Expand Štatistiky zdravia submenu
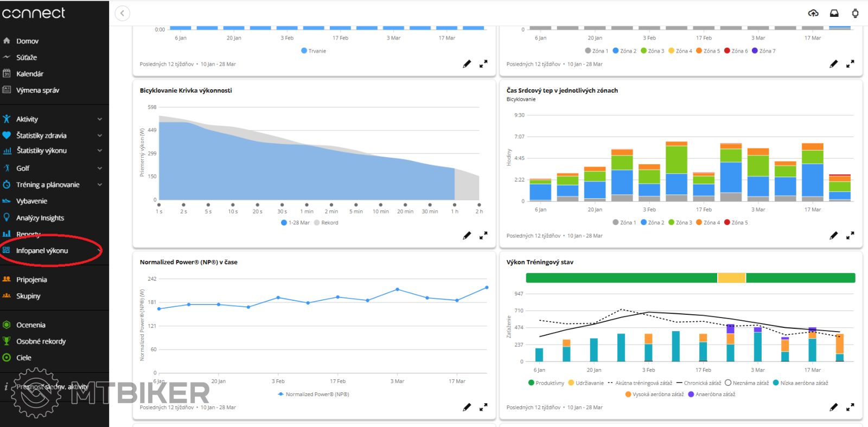The width and height of the screenshot is (868, 427). (x=100, y=135)
